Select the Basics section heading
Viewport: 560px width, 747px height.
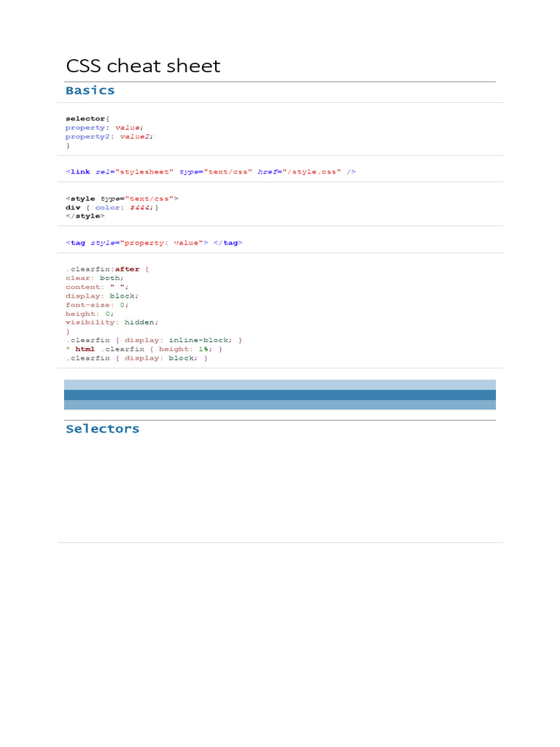[90, 90]
